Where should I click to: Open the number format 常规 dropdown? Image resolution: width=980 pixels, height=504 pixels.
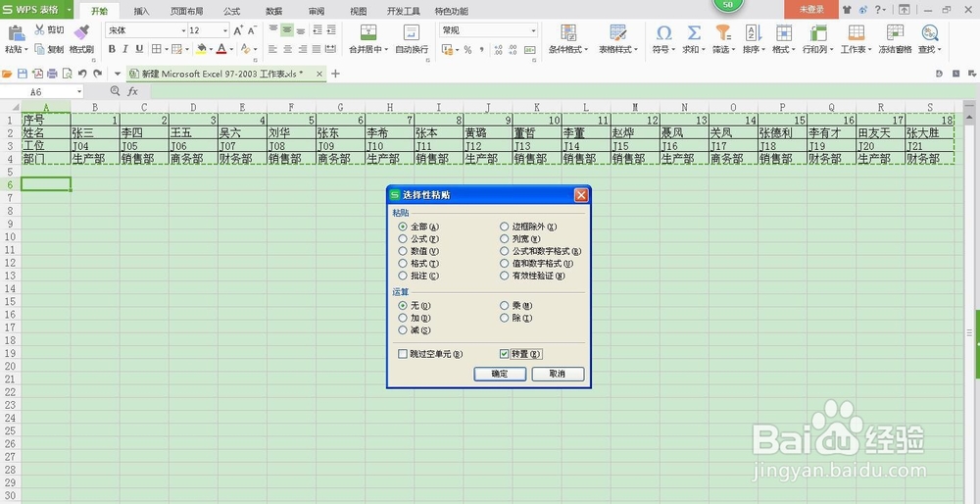534,30
